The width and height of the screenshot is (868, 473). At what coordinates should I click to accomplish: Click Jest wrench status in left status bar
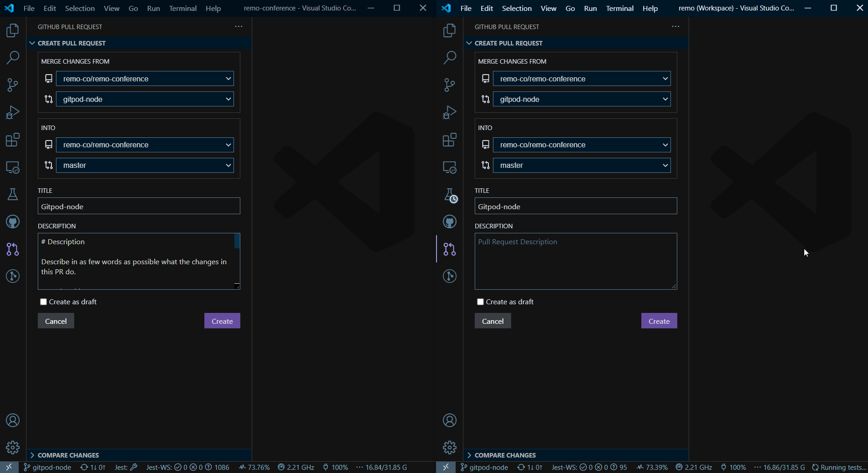126,467
